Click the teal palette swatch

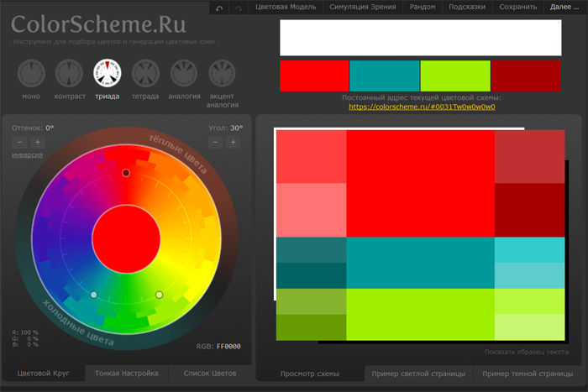click(x=385, y=76)
